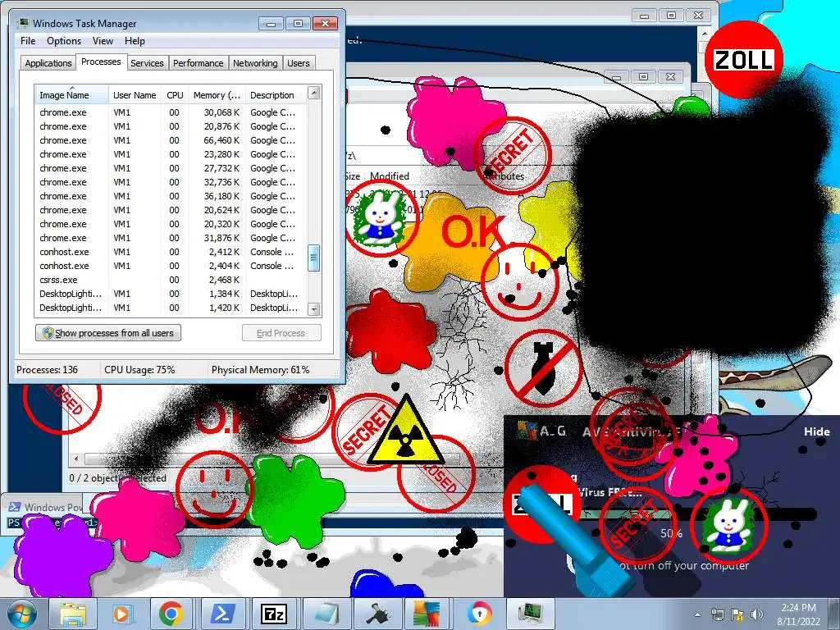Open the Avast Secure Browser taskbar icon
Viewport: 840px width, 630px height.
478,614
